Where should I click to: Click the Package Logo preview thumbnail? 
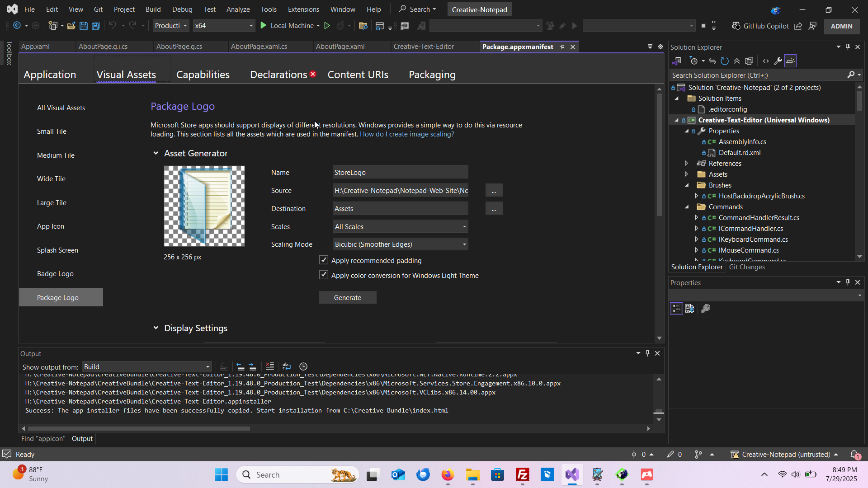[204, 206]
